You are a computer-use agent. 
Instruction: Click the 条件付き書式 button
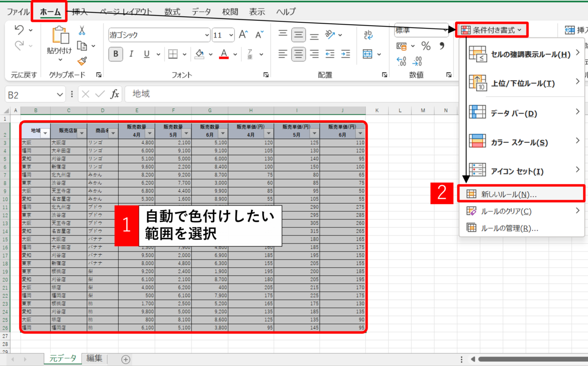coord(492,30)
